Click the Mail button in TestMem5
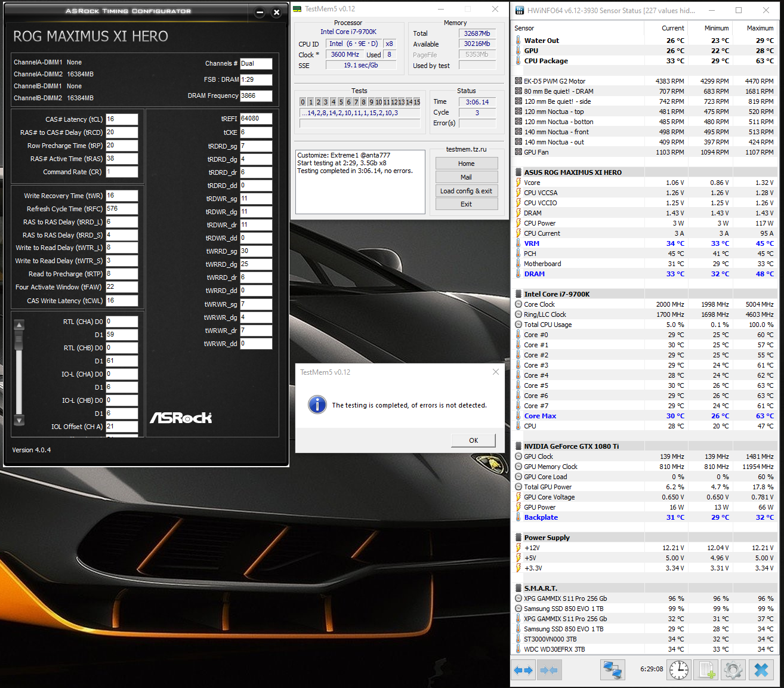Viewport: 784px width, 688px height. (x=467, y=177)
